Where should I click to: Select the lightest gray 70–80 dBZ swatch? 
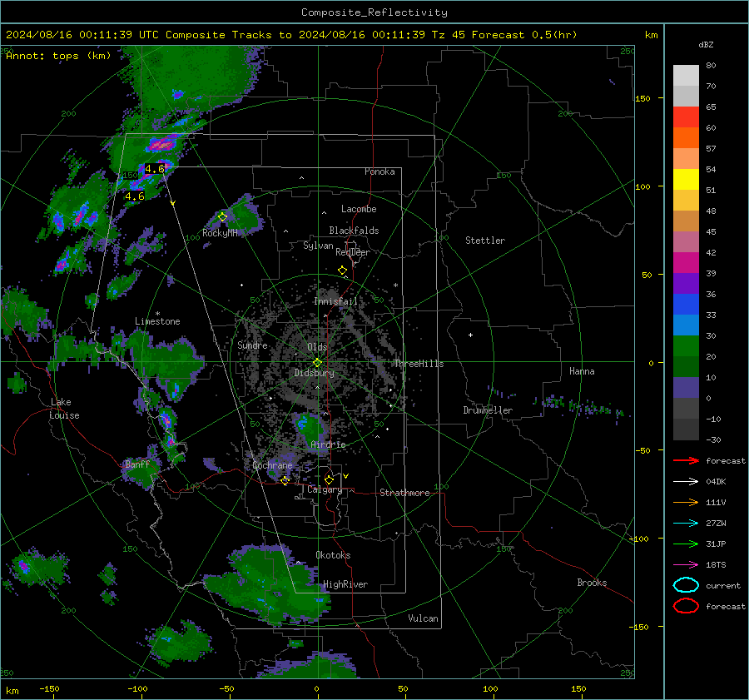[x=686, y=76]
